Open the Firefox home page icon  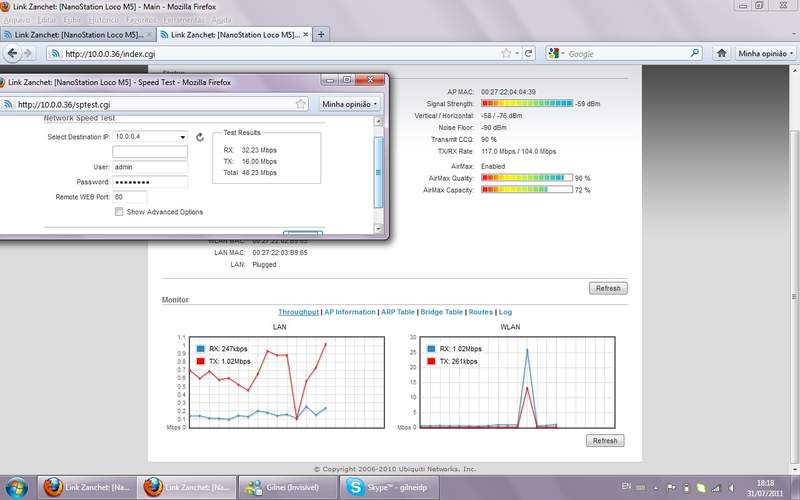tap(721, 53)
